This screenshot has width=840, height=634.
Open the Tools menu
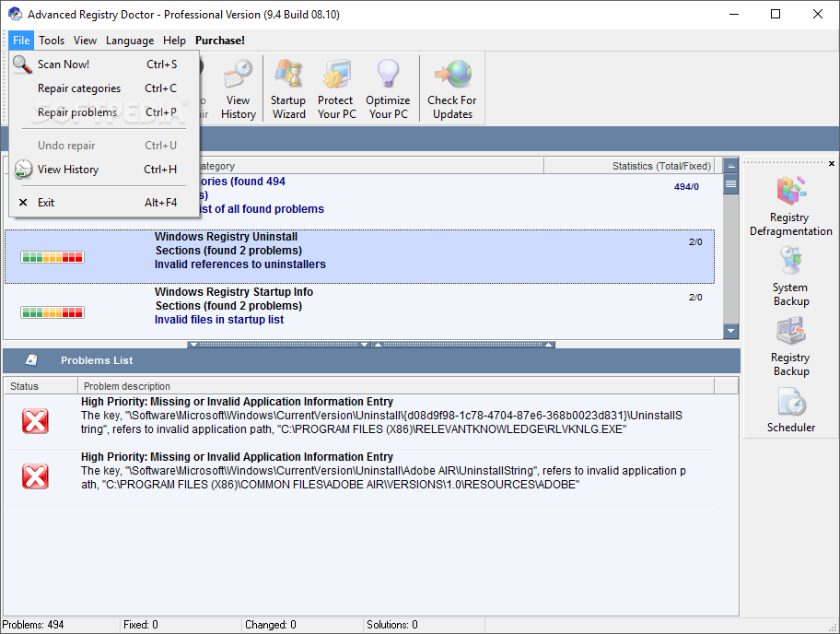pos(52,41)
